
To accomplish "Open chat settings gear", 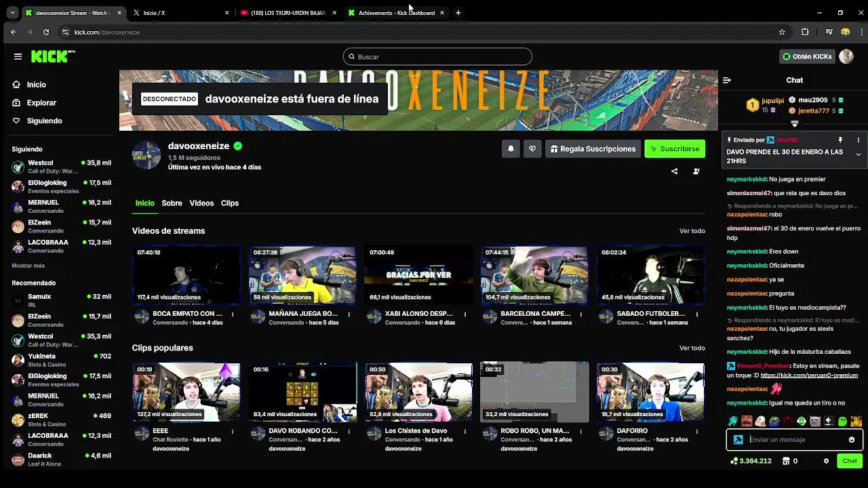I will pyautogui.click(x=826, y=461).
